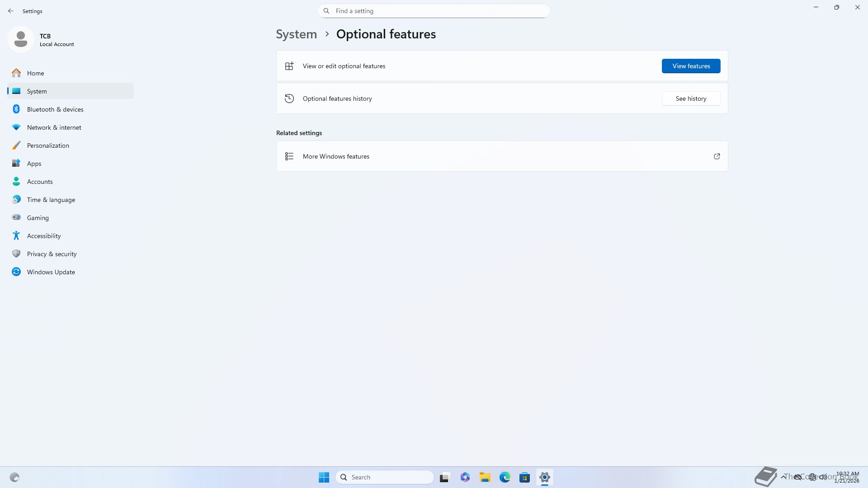The image size is (868, 488).
Task: Click the View features button
Action: (691, 66)
